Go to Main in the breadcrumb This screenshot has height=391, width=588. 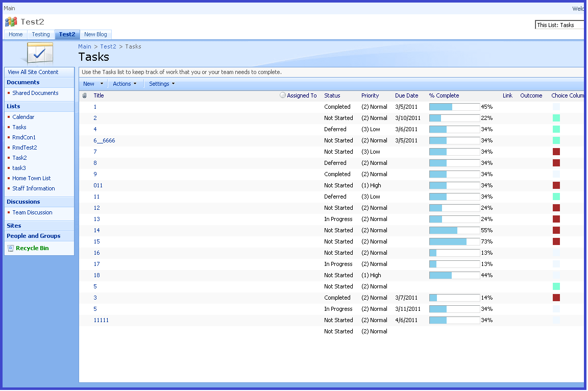(x=85, y=46)
